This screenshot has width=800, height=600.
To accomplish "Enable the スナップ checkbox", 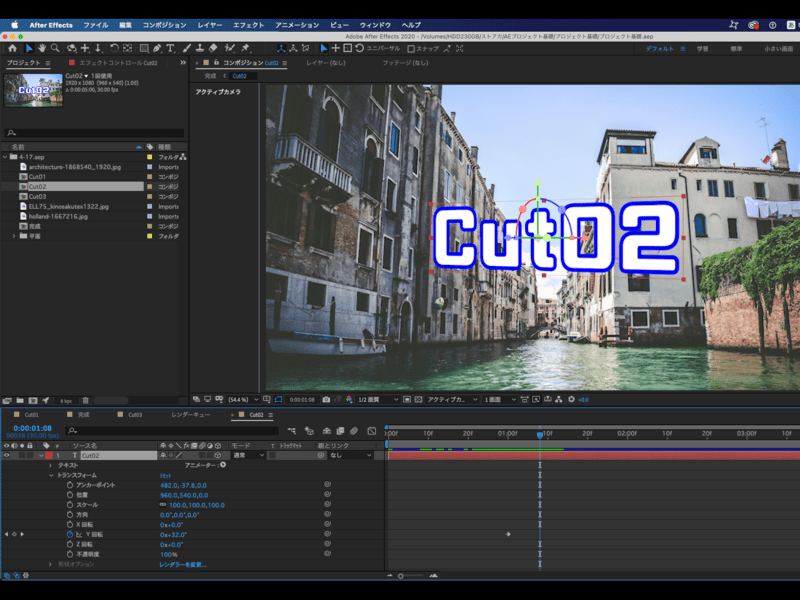I will 411,48.
